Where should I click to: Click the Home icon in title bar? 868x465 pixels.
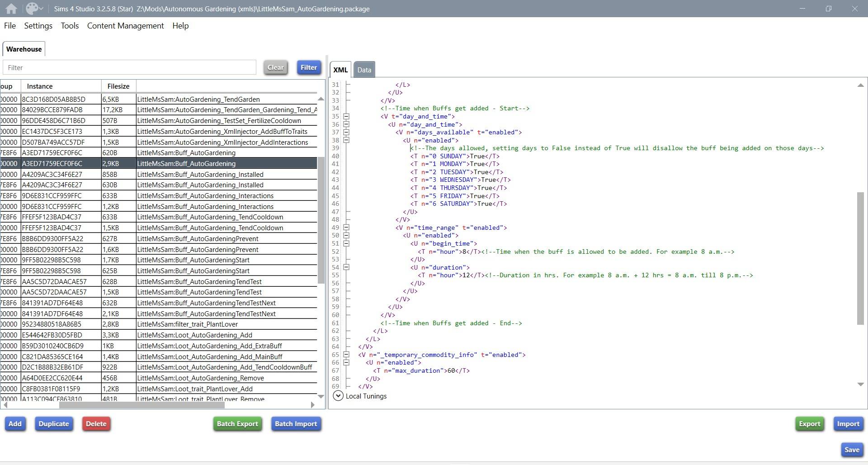pyautogui.click(x=11, y=9)
